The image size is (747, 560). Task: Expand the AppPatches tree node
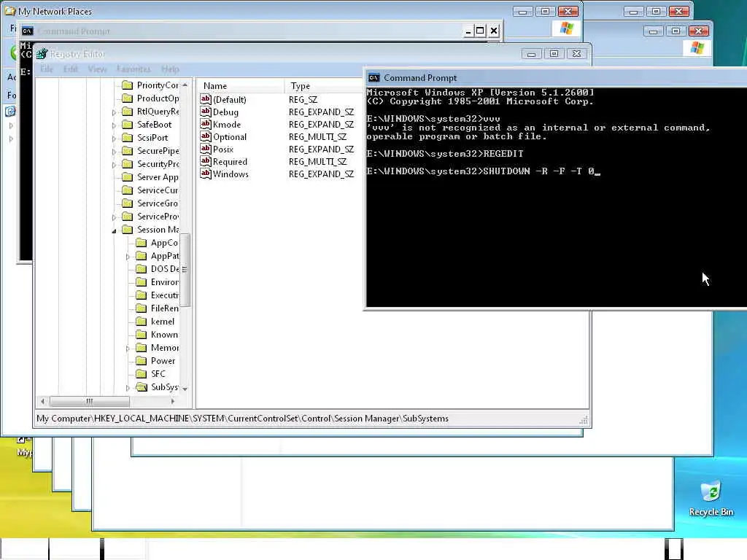pyautogui.click(x=128, y=257)
